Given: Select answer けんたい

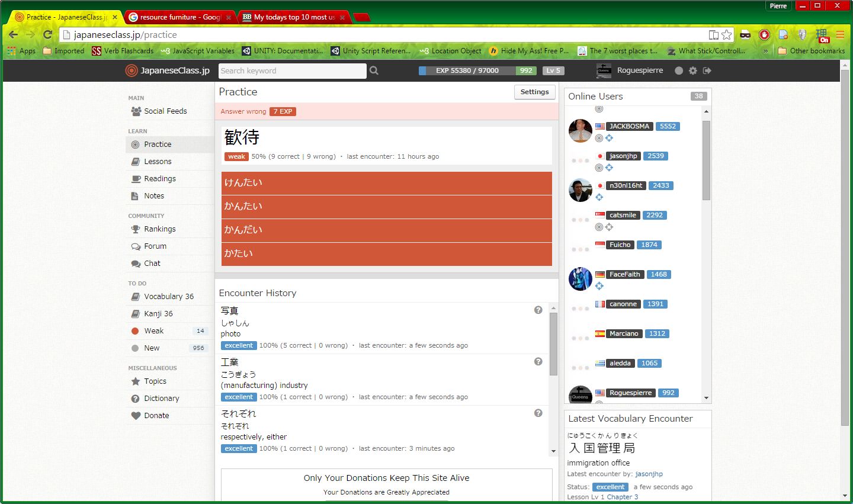Looking at the screenshot, I should pyautogui.click(x=386, y=183).
